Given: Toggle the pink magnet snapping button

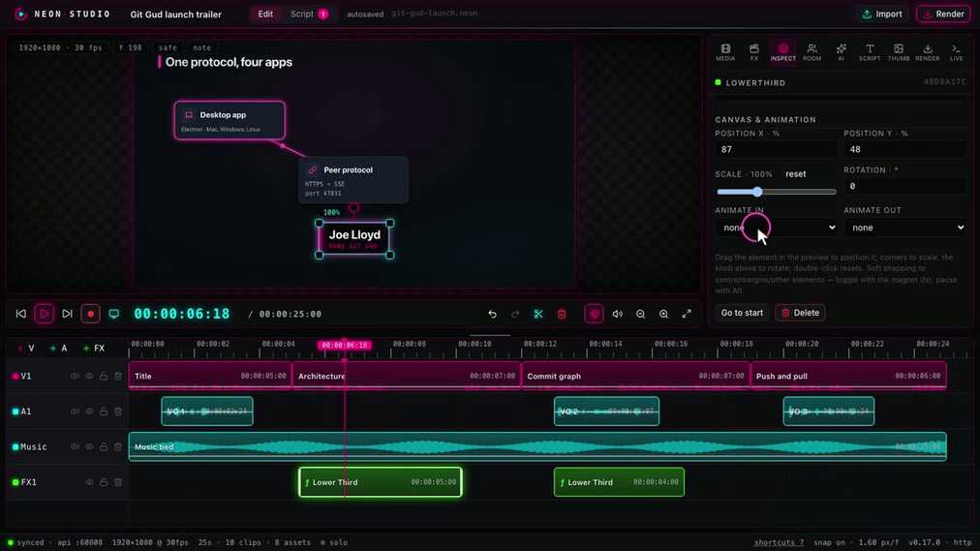Looking at the screenshot, I should coord(594,314).
